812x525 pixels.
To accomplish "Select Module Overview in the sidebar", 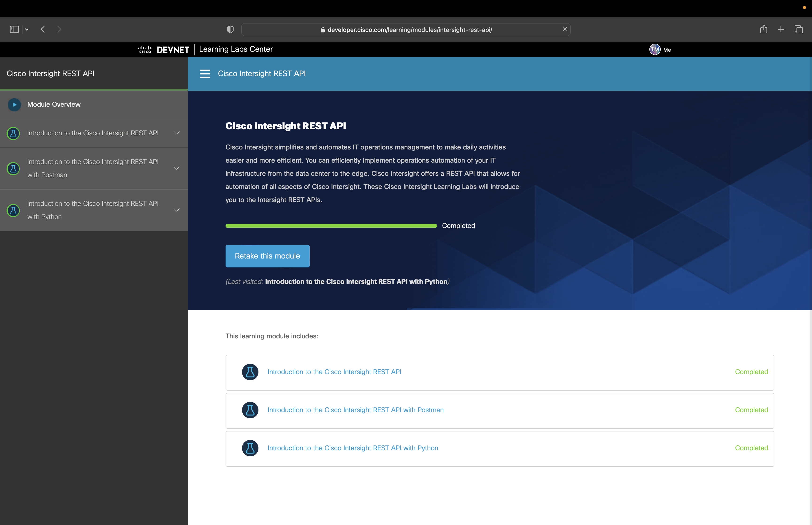I will coord(54,105).
